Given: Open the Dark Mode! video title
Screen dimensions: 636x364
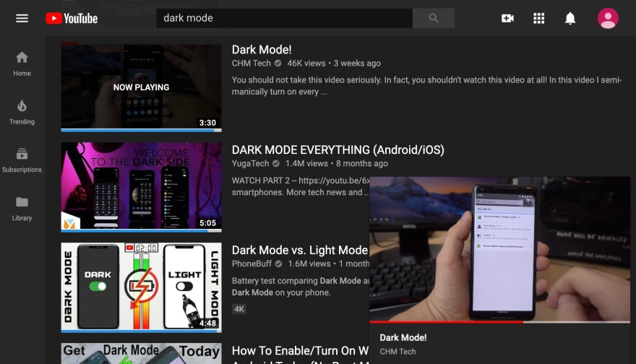Looking at the screenshot, I should tap(262, 50).
